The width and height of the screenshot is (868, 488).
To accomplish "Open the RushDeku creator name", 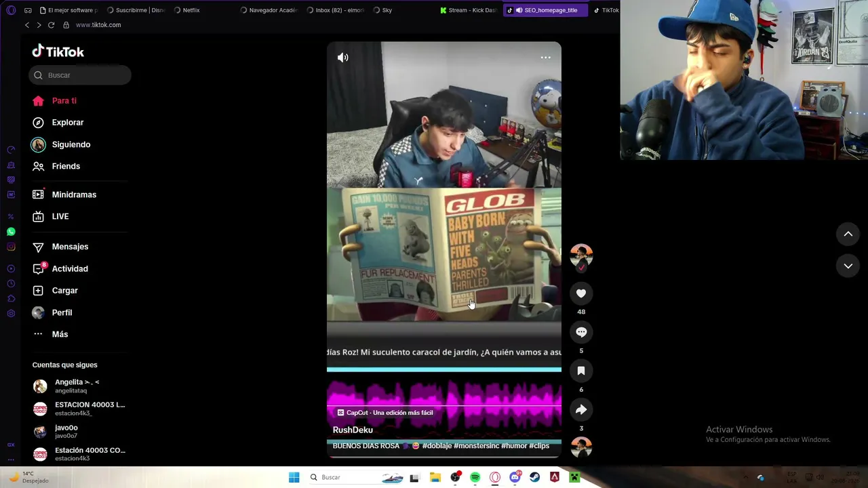I will pyautogui.click(x=353, y=430).
